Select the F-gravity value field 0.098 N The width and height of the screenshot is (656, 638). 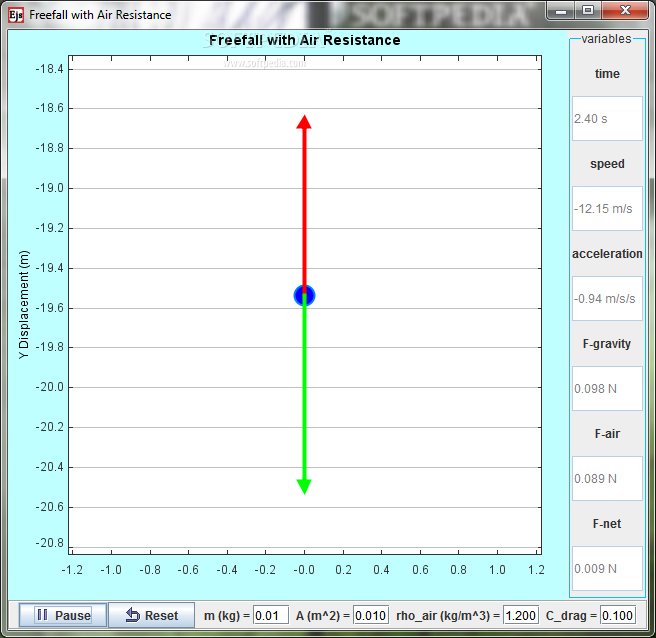pyautogui.click(x=607, y=389)
